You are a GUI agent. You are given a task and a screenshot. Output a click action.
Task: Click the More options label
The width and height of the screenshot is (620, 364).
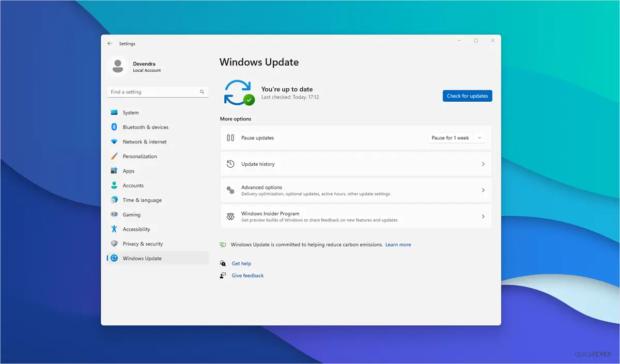236,119
